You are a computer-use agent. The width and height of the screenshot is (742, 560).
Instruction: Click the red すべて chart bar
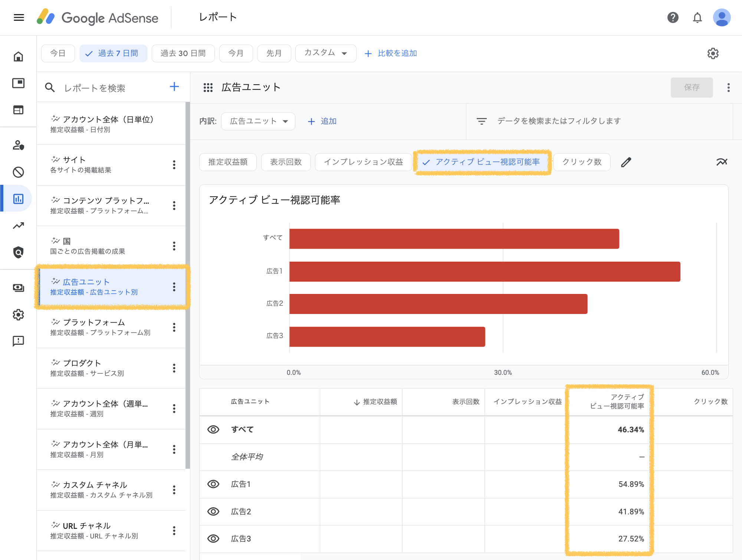pyautogui.click(x=454, y=239)
